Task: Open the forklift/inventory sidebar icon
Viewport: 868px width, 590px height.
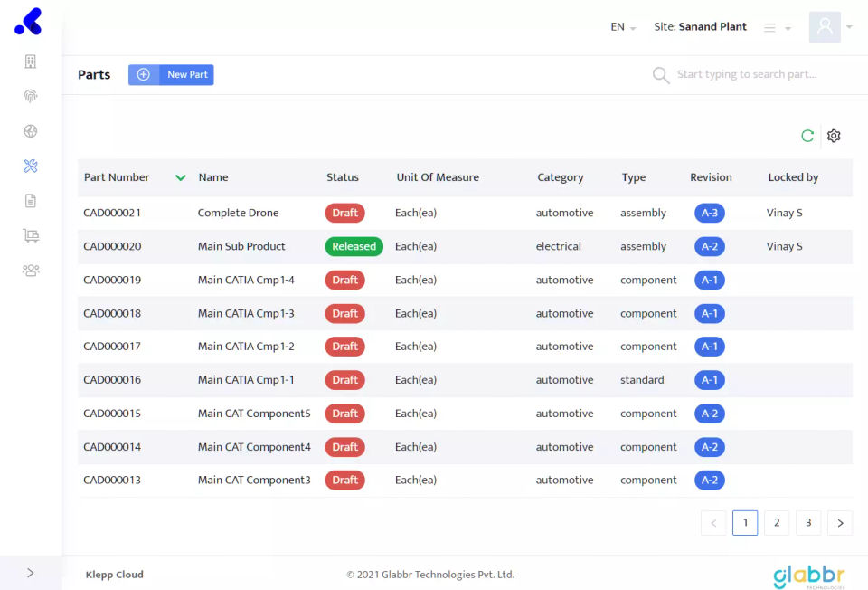Action: tap(31, 235)
